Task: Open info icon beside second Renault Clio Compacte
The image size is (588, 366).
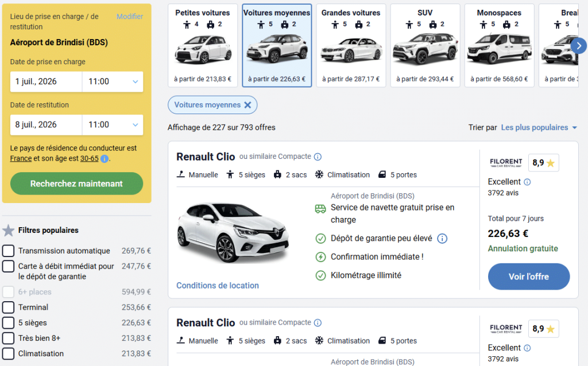Action: click(x=318, y=322)
